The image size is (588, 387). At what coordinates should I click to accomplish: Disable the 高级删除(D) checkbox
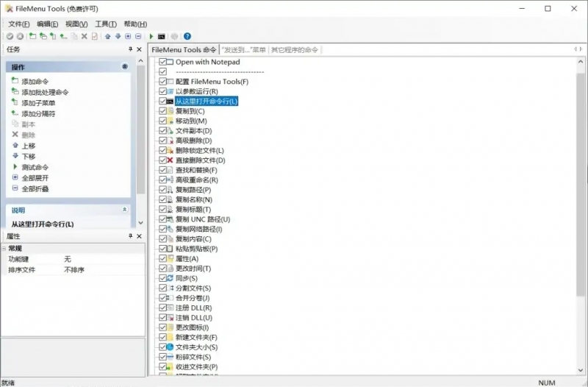click(x=162, y=141)
